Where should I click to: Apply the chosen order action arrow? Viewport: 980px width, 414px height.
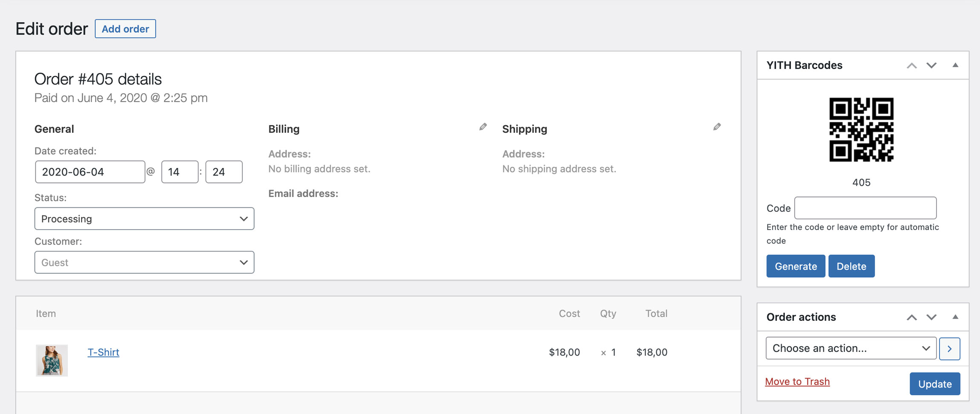click(949, 349)
